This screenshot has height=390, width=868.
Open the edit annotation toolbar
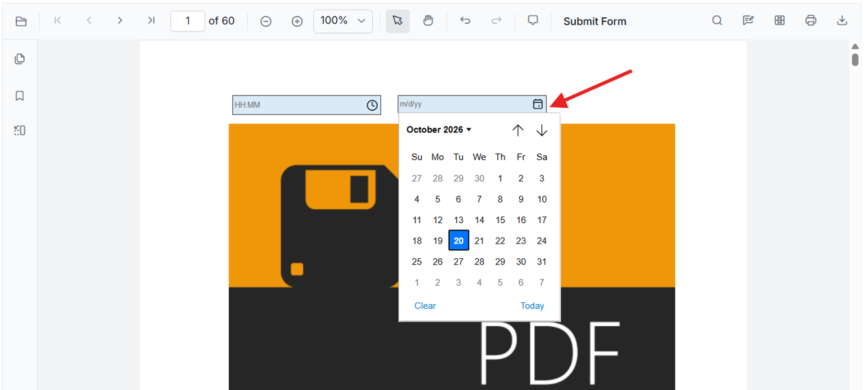[x=749, y=21]
